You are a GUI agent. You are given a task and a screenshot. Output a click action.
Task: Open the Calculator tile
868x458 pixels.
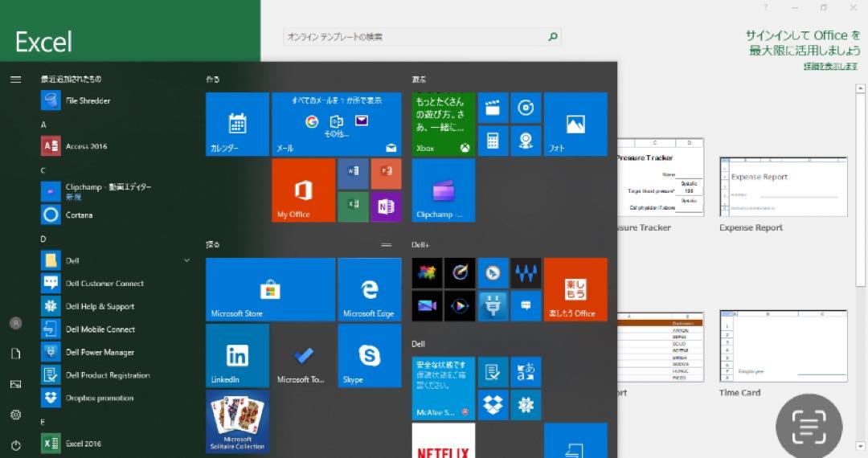click(493, 141)
